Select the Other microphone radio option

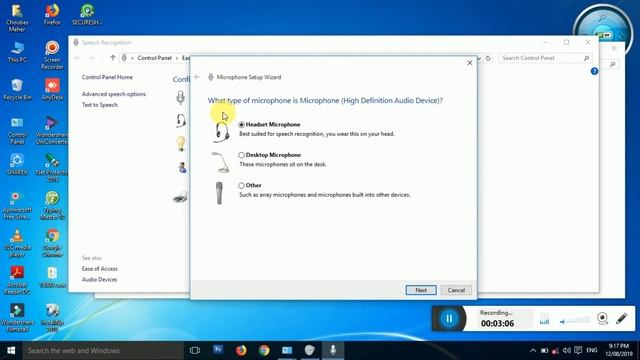pyautogui.click(x=241, y=186)
